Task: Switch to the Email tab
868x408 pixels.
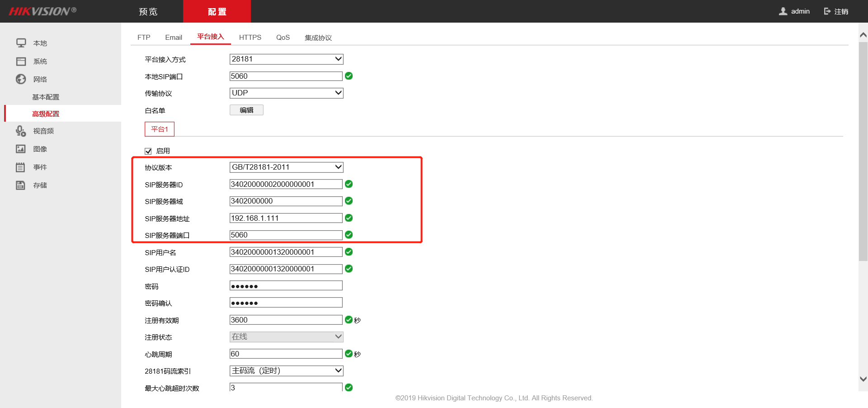Action: pyautogui.click(x=174, y=38)
